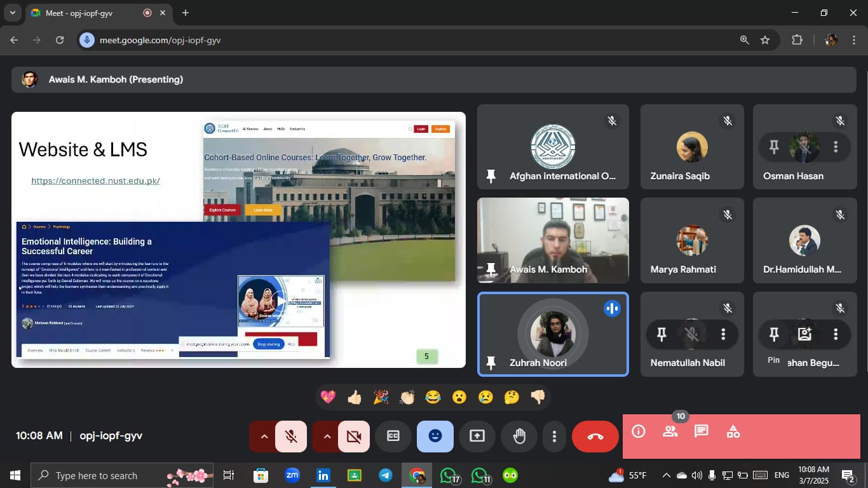The width and height of the screenshot is (868, 488).
Task: Open more options on Osman Hasan's tile
Action: 836,147
